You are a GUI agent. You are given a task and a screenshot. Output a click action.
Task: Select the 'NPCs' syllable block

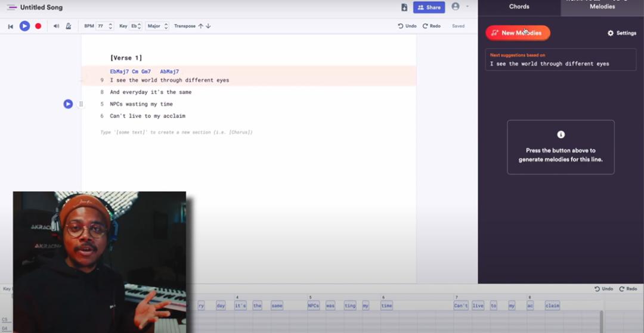coord(314,306)
